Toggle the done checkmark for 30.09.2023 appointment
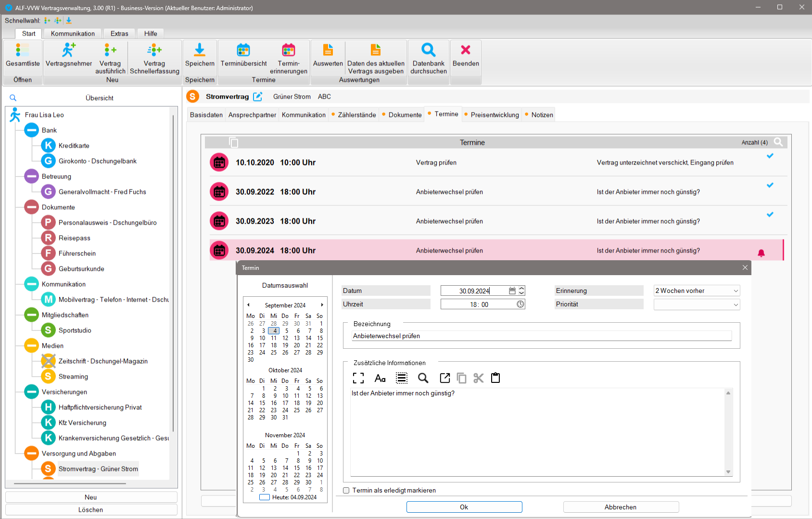Screen dimensions: 812x519 (770, 215)
